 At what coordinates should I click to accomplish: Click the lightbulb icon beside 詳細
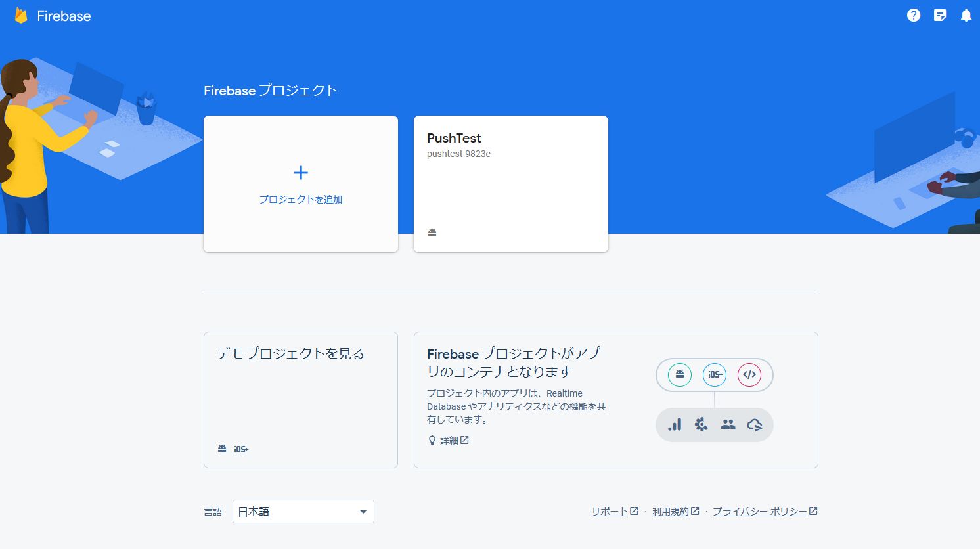click(x=432, y=440)
